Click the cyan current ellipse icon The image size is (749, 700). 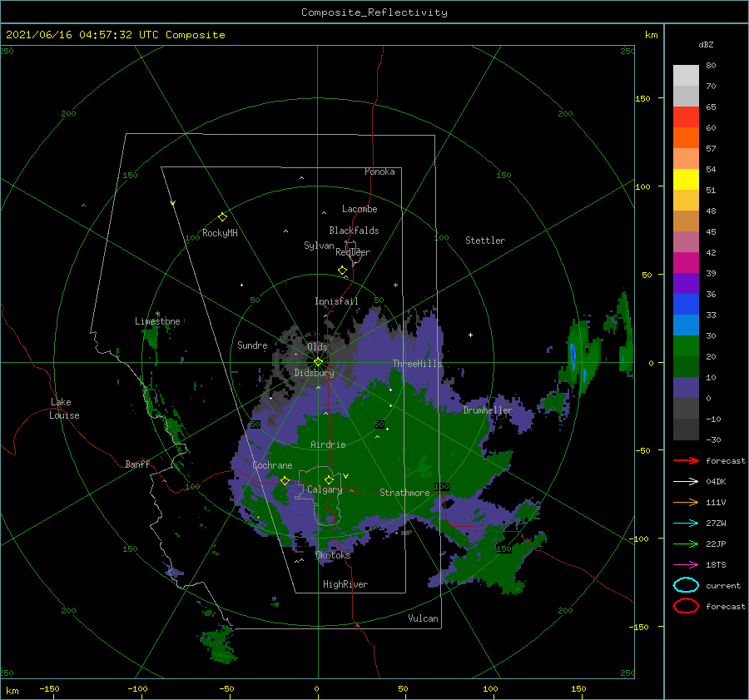click(x=686, y=585)
